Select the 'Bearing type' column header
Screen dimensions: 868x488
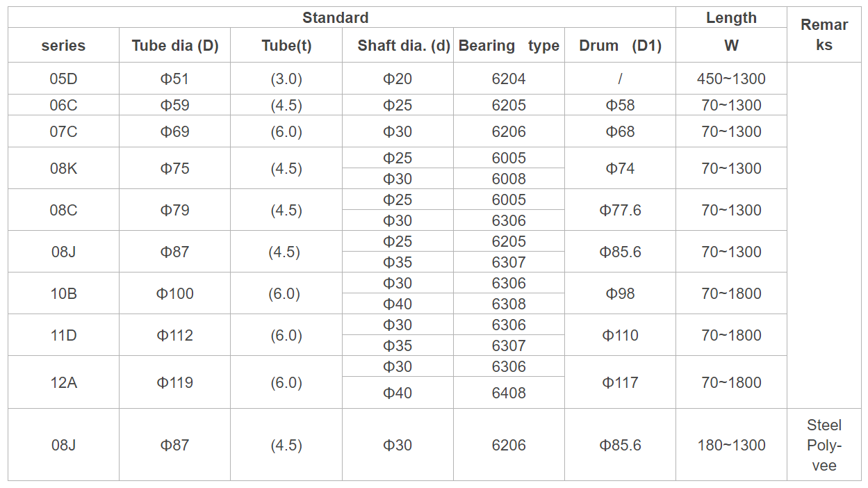click(509, 46)
